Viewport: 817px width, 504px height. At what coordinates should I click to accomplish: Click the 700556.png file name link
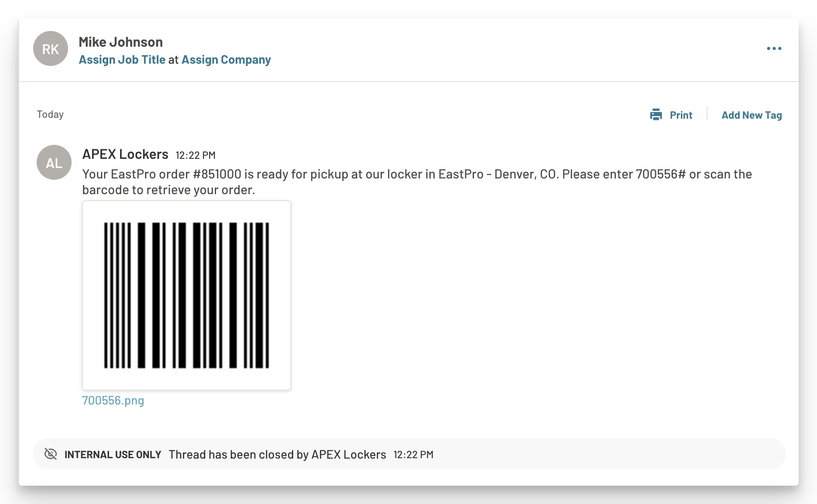[113, 401]
